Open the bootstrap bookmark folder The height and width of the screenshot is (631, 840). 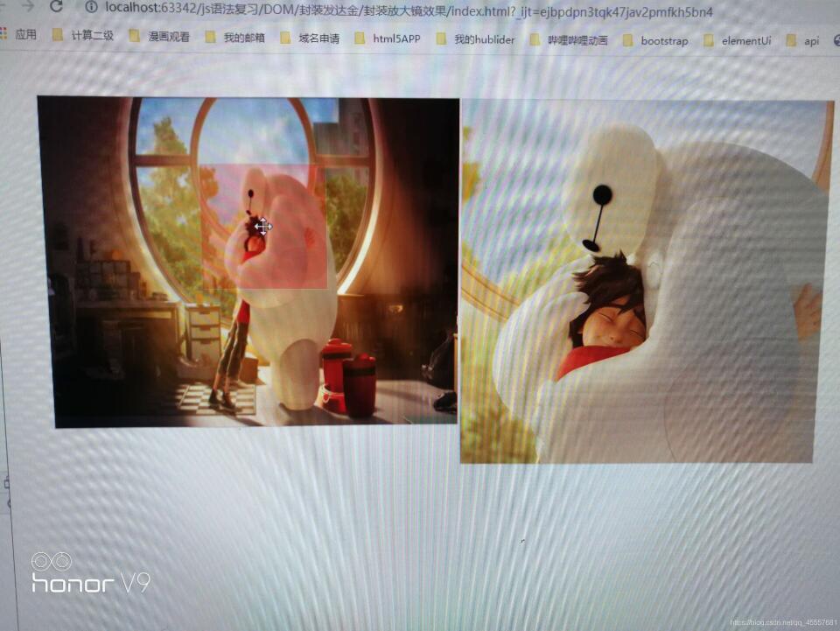tap(655, 41)
